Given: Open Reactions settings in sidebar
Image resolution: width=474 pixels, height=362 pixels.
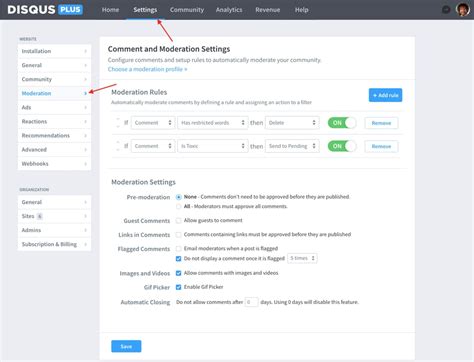Looking at the screenshot, I should [54, 121].
